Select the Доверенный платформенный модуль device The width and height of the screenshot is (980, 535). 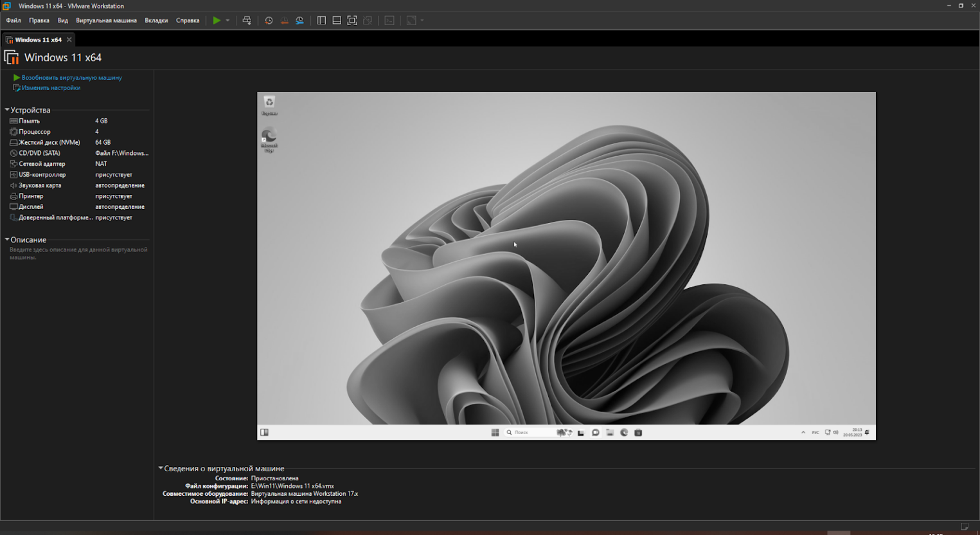tap(78, 217)
